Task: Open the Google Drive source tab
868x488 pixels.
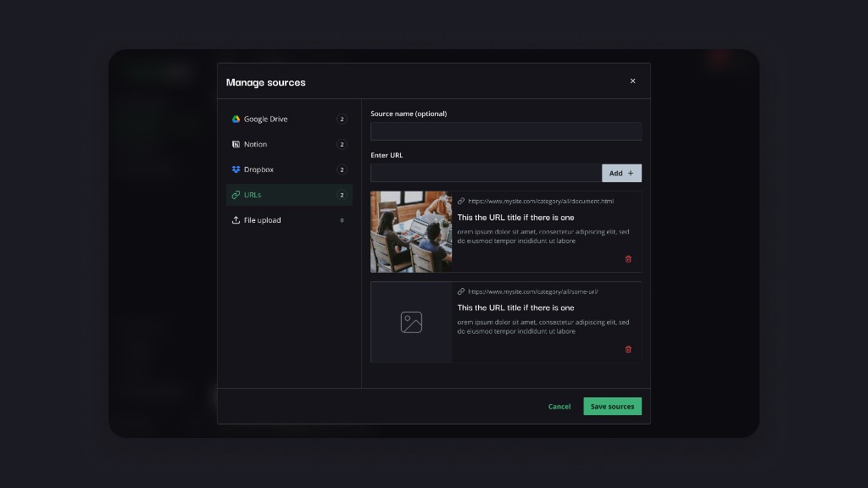Action: click(x=290, y=119)
